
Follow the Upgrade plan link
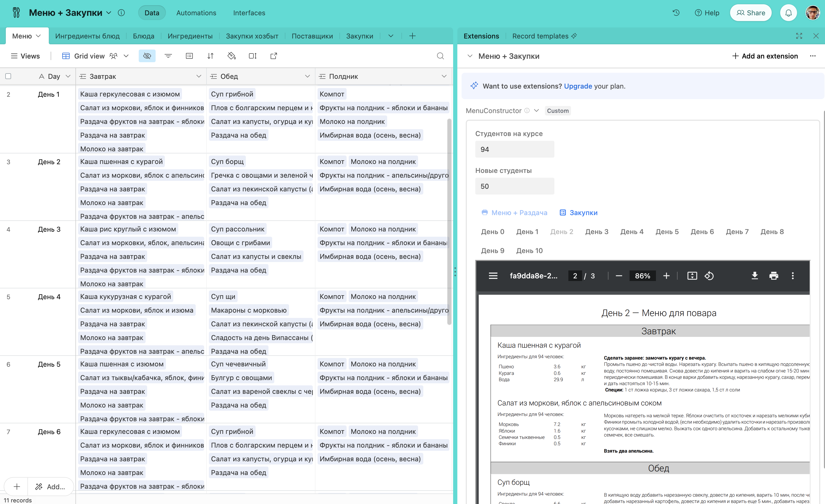coord(578,86)
